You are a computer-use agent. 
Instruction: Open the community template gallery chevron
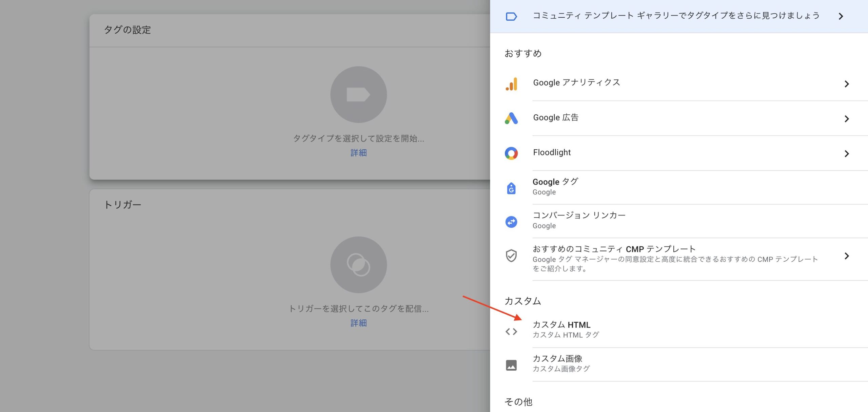(x=841, y=16)
